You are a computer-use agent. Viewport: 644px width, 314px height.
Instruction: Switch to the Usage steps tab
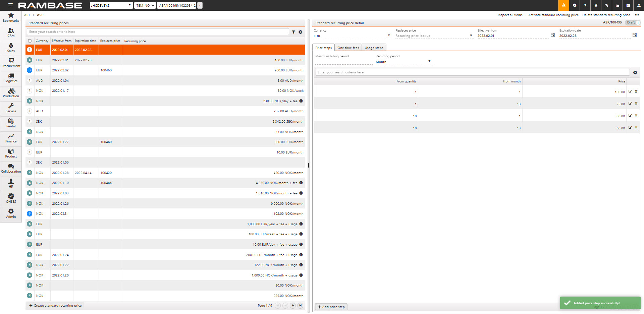(374, 48)
